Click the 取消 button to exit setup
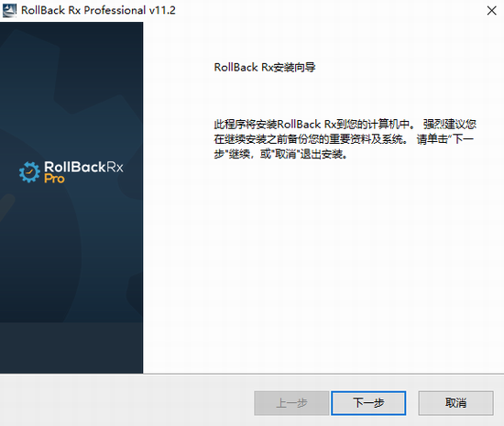The height and width of the screenshot is (426, 504). [x=455, y=403]
